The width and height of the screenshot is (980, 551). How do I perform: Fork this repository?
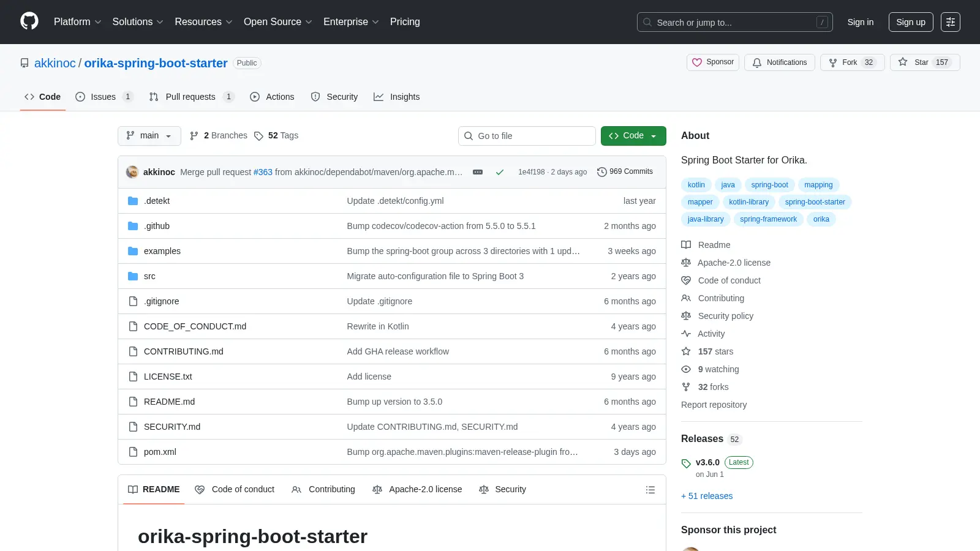[852, 62]
